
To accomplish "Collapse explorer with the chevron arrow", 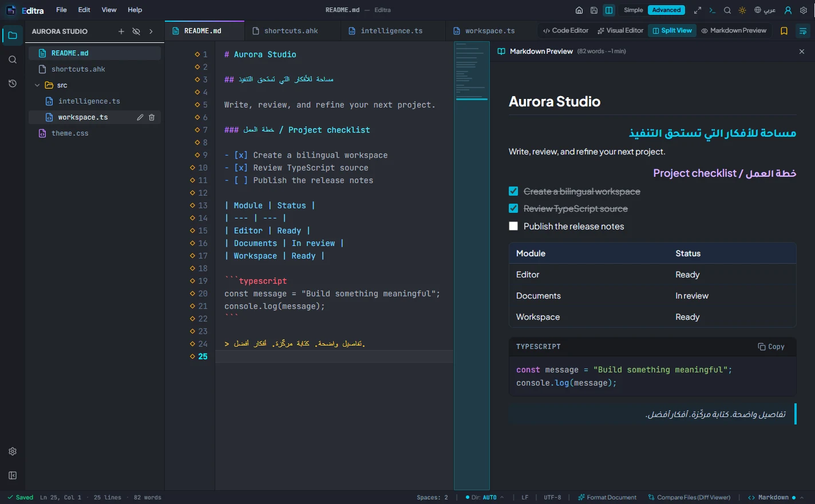I will click(x=151, y=31).
